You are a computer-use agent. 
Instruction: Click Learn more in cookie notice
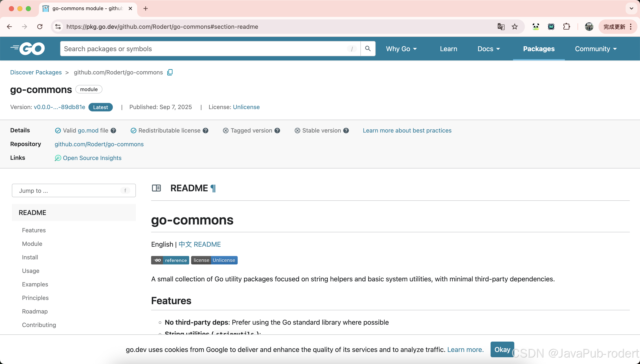(465, 349)
